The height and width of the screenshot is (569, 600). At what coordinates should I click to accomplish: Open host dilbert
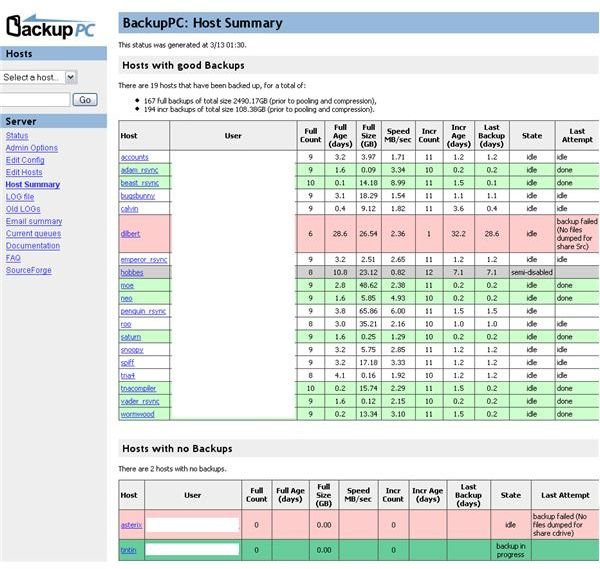130,234
